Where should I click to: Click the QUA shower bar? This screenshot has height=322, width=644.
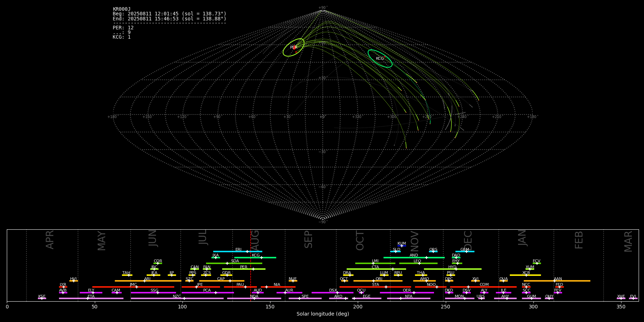point(503,281)
